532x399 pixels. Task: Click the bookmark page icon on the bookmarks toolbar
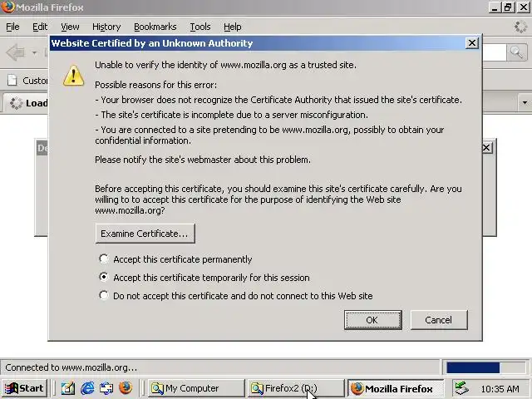[x=12, y=81]
